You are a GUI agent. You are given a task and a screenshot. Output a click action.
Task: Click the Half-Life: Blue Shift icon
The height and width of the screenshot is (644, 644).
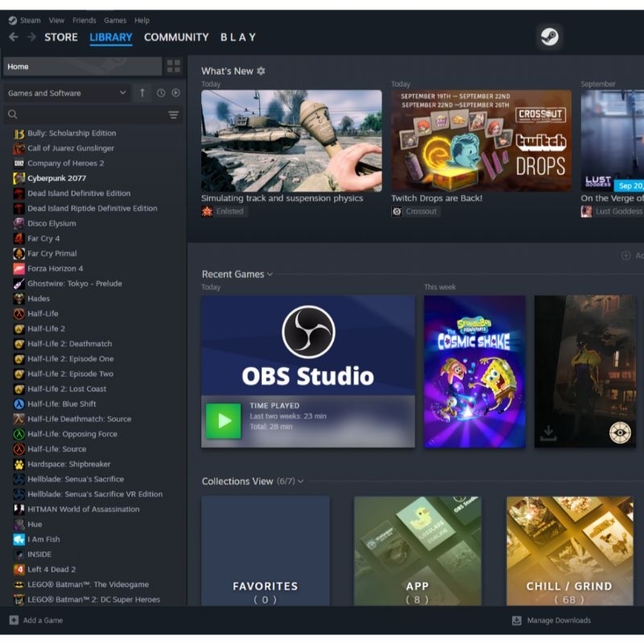pyautogui.click(x=19, y=404)
